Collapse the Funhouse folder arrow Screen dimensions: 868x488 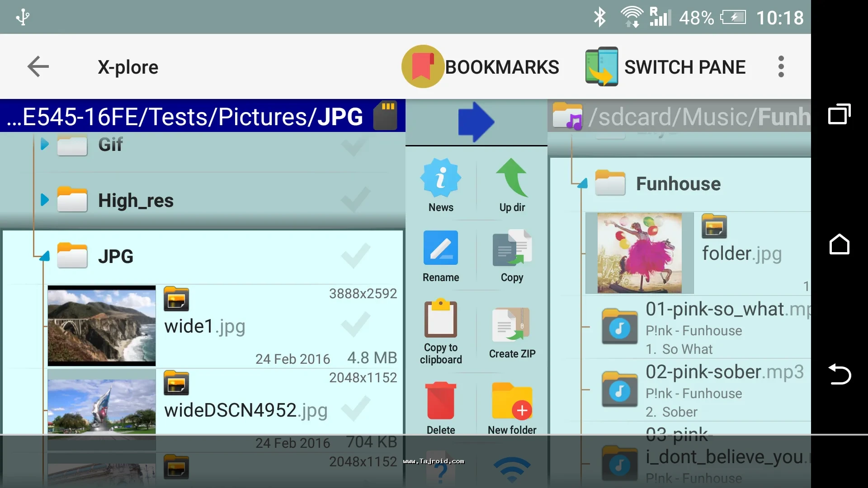583,183
